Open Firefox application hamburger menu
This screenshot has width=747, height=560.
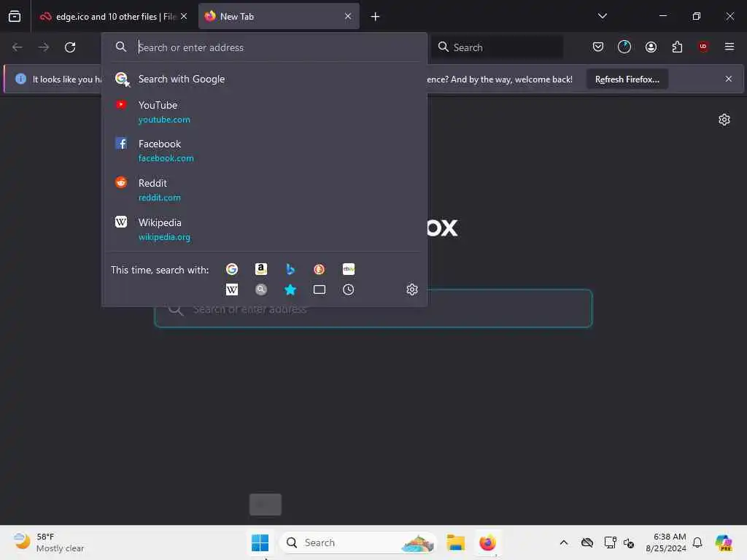[729, 47]
